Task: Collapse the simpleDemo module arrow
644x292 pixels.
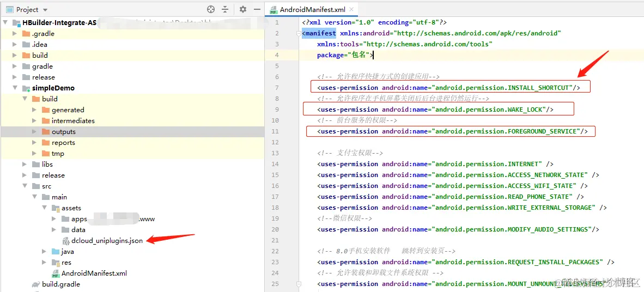Action: click(15, 88)
